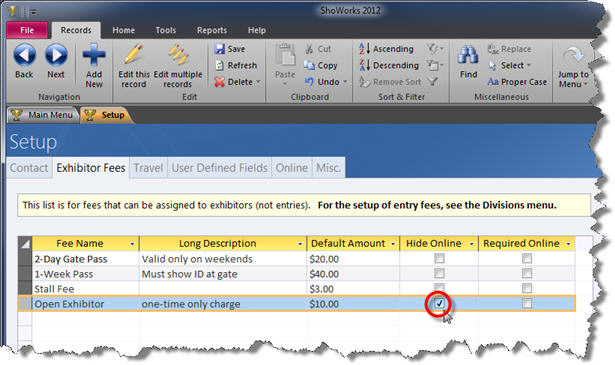Click the Select cursor icon
The width and height of the screenshot is (615, 365).
point(493,65)
